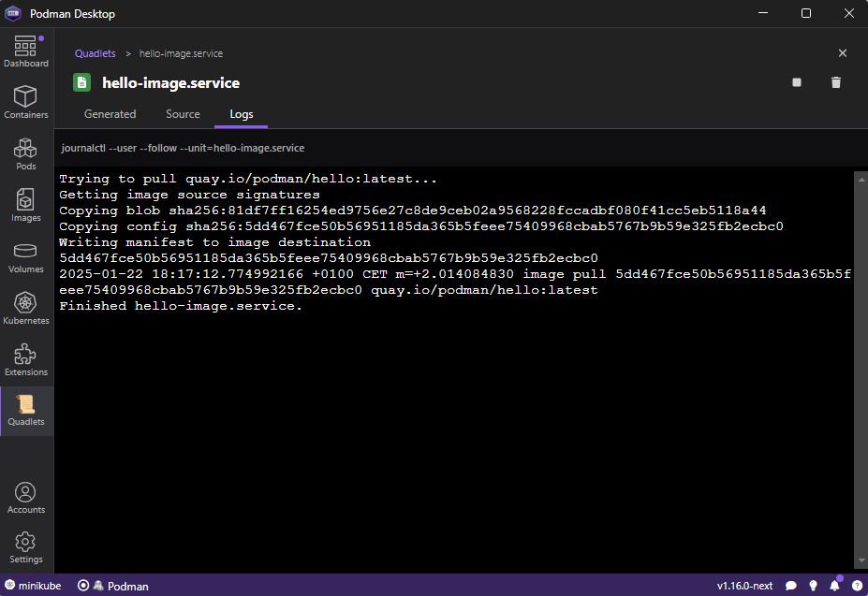Viewport: 868px width, 596px height.
Task: Open the Volumes page
Action: (26, 257)
